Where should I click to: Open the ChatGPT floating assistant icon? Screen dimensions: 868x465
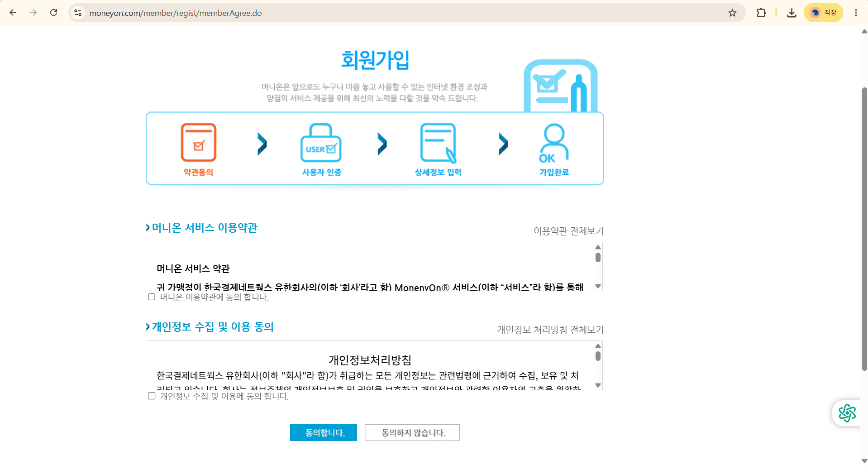[847, 413]
